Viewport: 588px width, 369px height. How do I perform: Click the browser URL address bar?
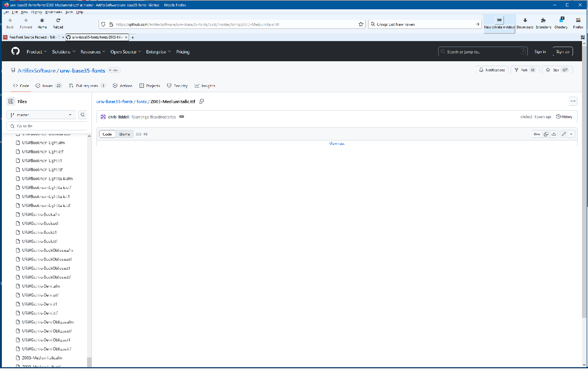tap(233, 25)
